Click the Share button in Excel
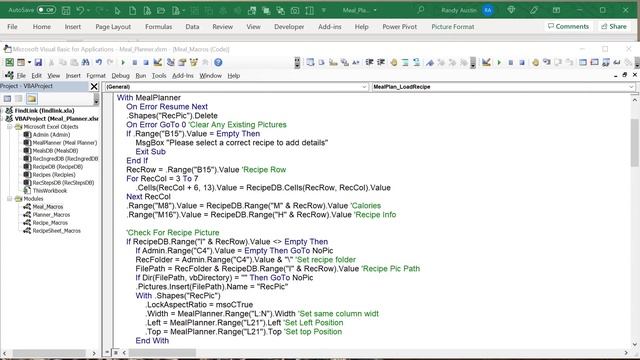Image resolution: width=640 pixels, height=360 pixels. pyautogui.click(x=613, y=27)
